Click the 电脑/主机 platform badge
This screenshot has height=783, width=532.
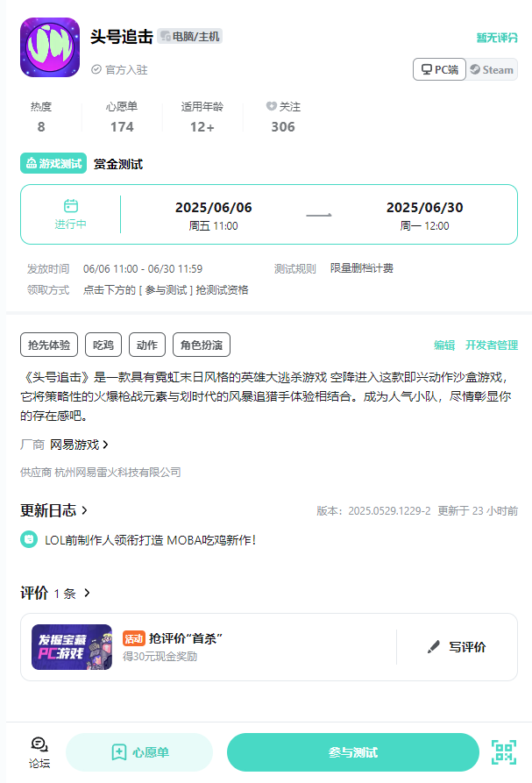189,37
